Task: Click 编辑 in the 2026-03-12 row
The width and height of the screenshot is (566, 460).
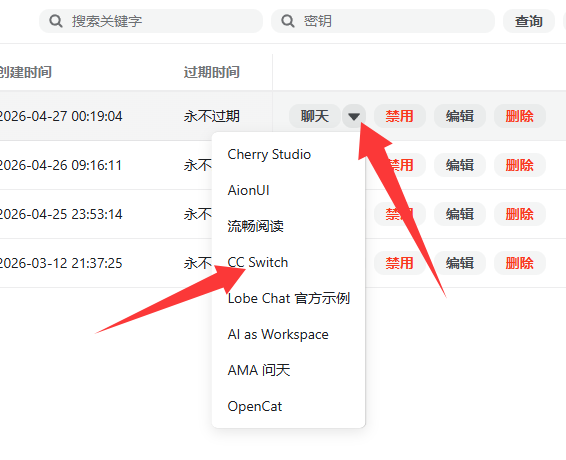Action: (460, 263)
